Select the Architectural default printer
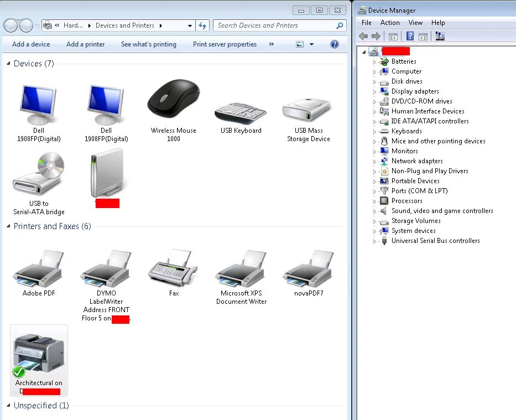The image size is (516, 420). [39, 360]
